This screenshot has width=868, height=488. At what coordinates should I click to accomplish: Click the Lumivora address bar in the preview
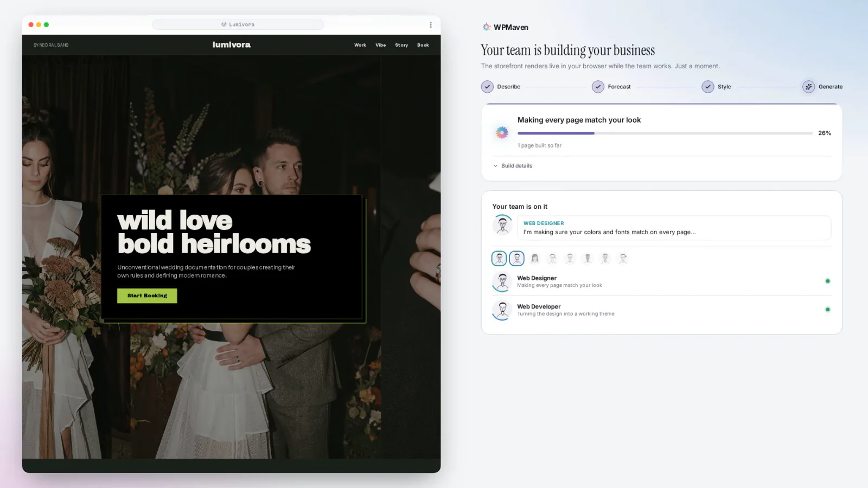(x=238, y=24)
